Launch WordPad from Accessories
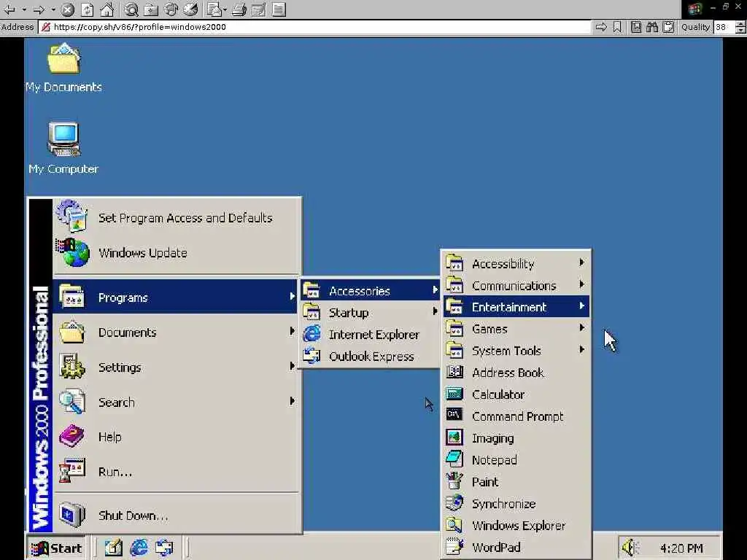Viewport: 747px width, 560px height. (x=516, y=547)
